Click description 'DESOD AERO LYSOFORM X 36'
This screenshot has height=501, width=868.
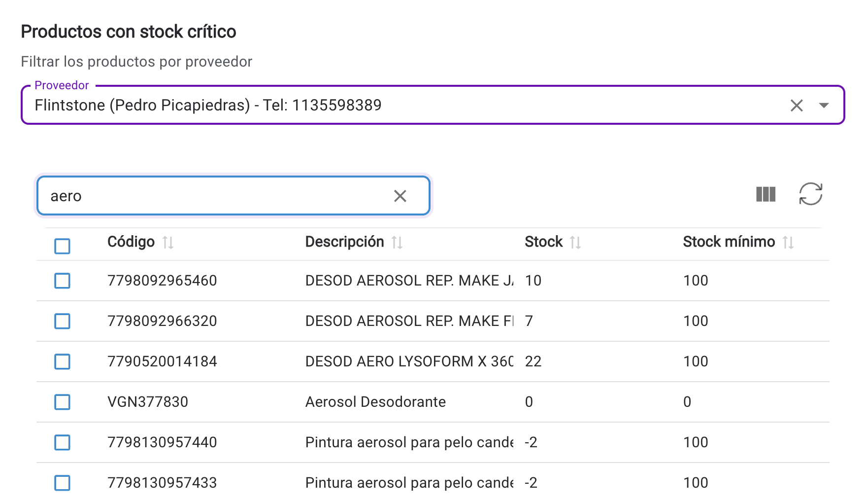click(409, 361)
